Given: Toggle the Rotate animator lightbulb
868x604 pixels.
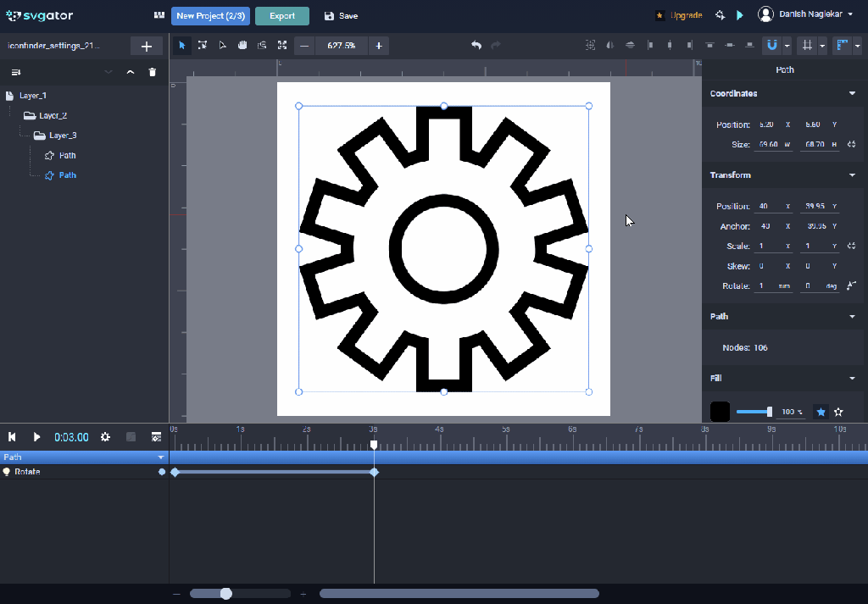Looking at the screenshot, I should [7, 472].
